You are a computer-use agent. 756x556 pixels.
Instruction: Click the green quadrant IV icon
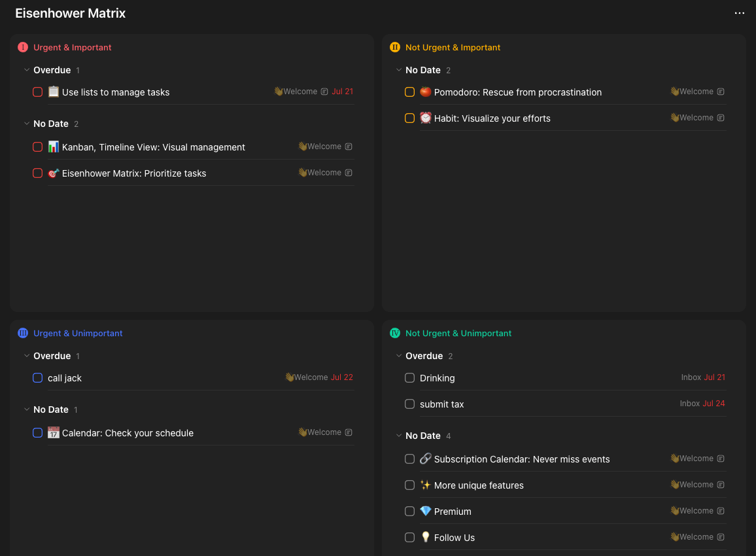point(395,333)
